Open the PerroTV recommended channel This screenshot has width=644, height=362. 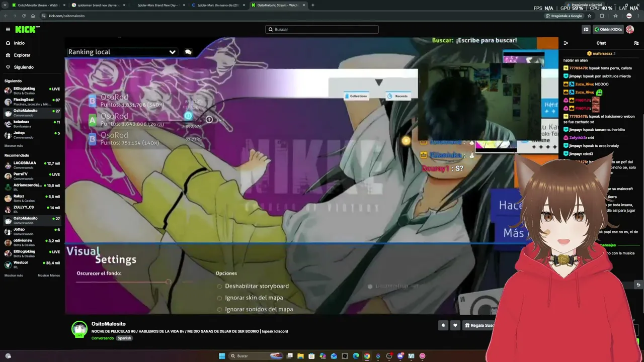coord(32,176)
